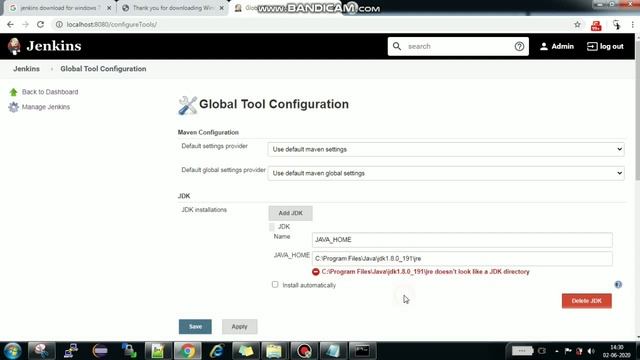Focus the JAVA_HOME path input field
Image resolution: width=640 pixels, height=360 pixels.
462,258
